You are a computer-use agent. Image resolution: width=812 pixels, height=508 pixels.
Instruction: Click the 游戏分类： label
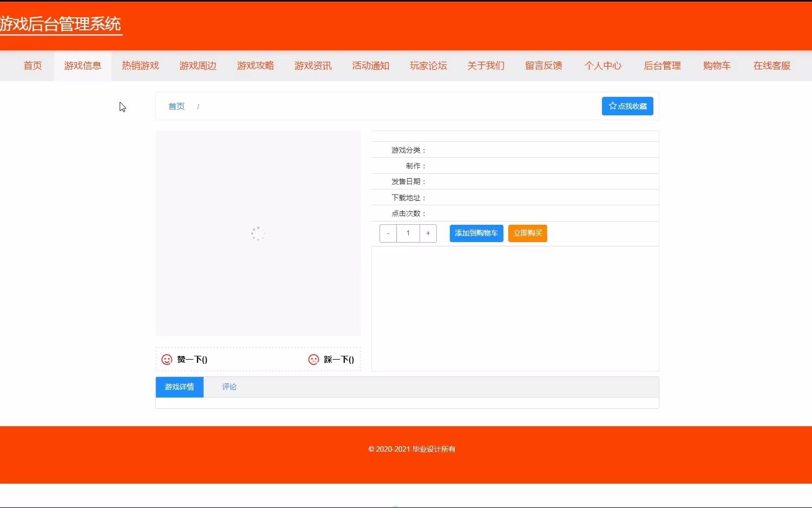409,150
